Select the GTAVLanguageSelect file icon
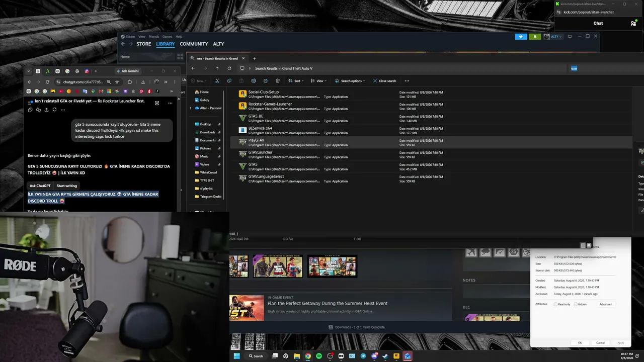Viewport: 644px width, 362px height. [x=243, y=178]
